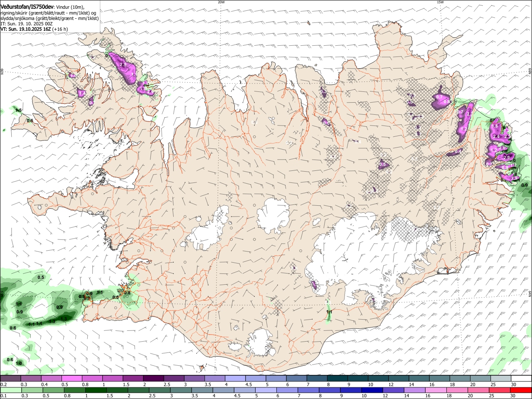
Task: Click the Veðurstofan/IS750dev title text
Action: point(27,7)
